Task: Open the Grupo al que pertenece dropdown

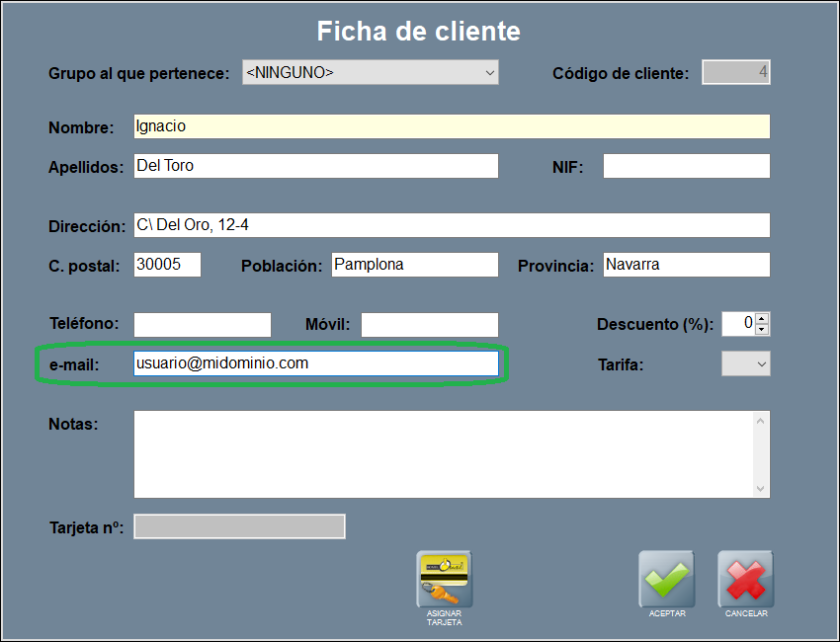Action: pos(370,72)
